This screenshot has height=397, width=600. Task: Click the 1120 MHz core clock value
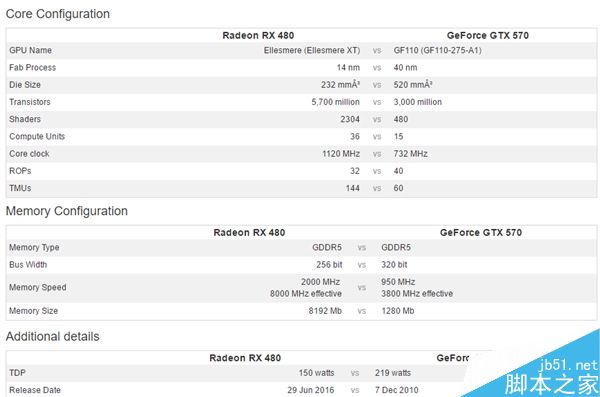click(341, 154)
